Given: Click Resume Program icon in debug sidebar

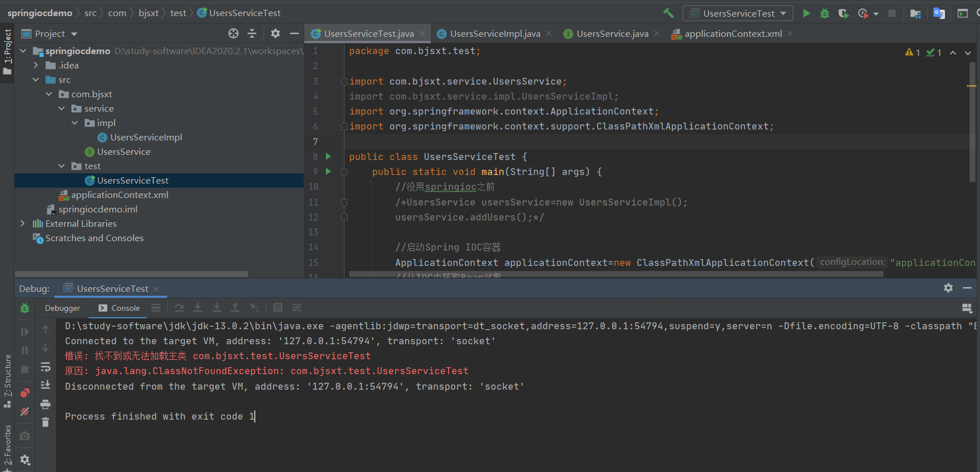Looking at the screenshot, I should click(x=25, y=332).
